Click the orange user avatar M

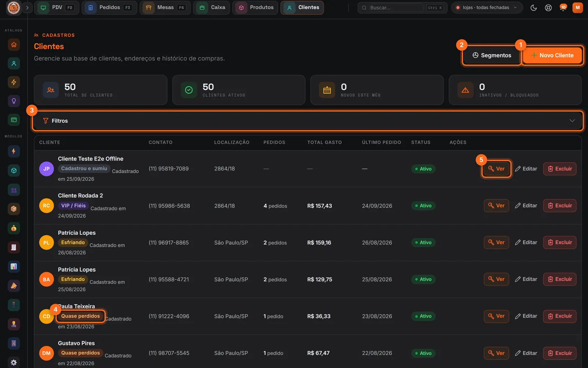tap(578, 7)
